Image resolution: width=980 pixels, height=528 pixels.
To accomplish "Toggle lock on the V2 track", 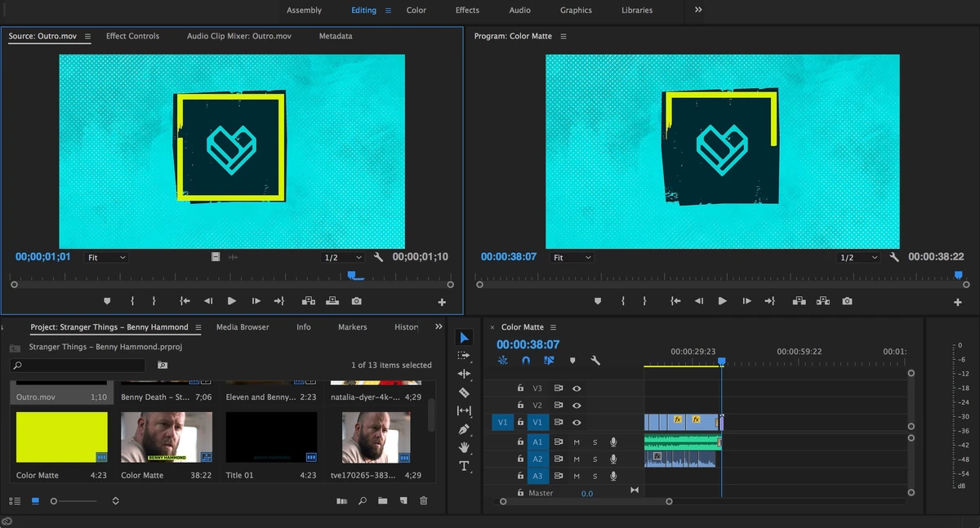I will (x=520, y=406).
